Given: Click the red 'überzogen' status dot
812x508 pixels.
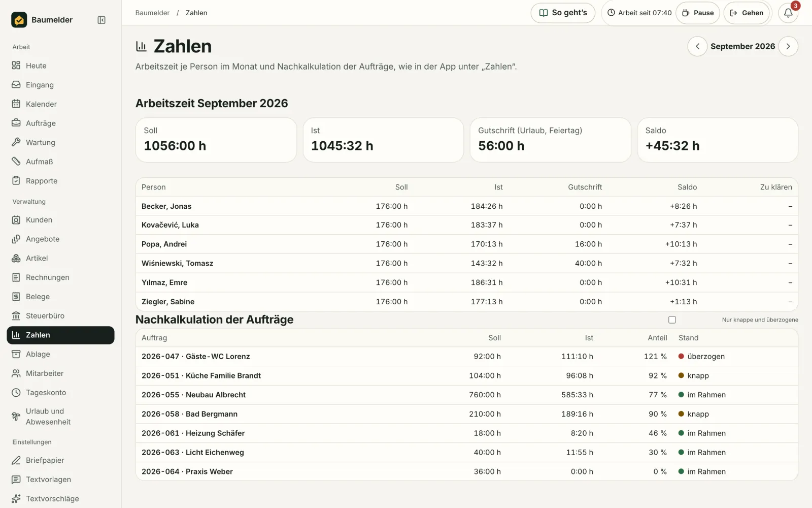Looking at the screenshot, I should click(x=682, y=357).
